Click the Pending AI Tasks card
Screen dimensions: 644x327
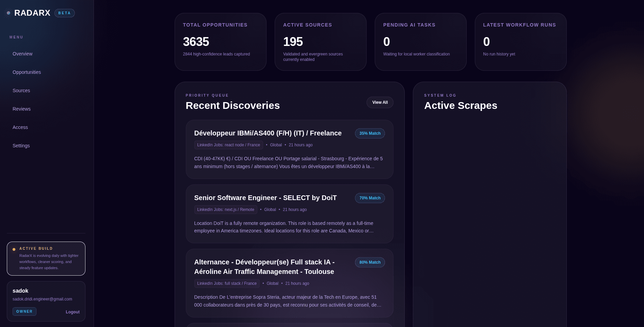pyautogui.click(x=421, y=42)
